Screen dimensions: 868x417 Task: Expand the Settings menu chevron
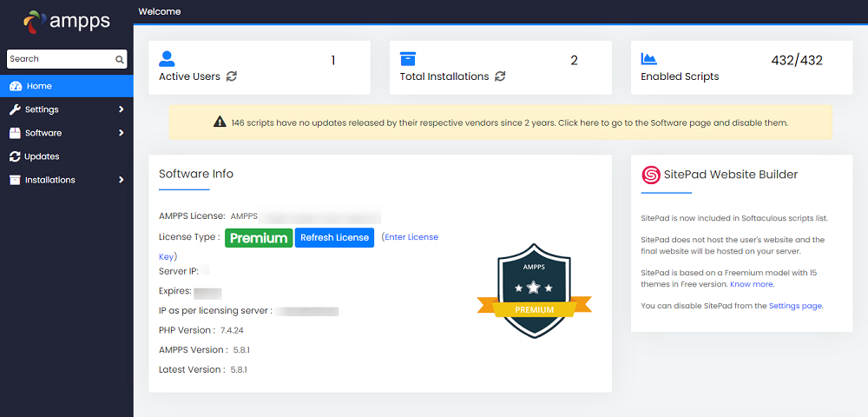point(122,109)
